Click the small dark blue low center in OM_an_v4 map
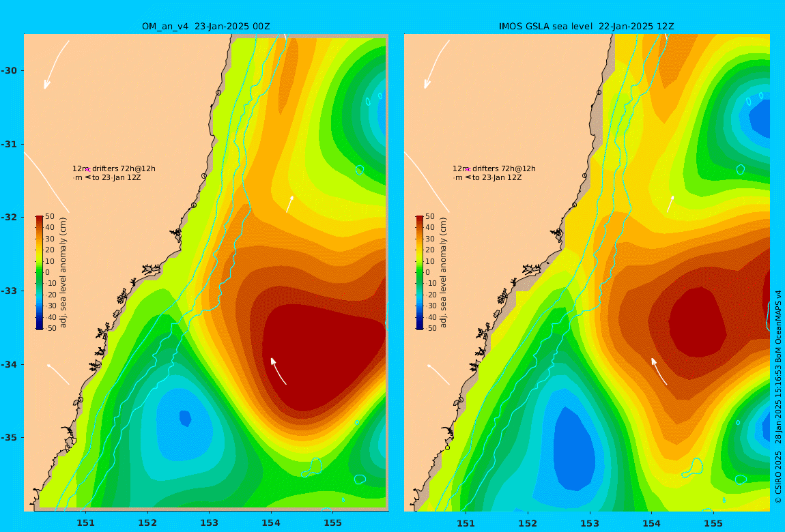Screen dimensions: 785x532 (x=185, y=418)
